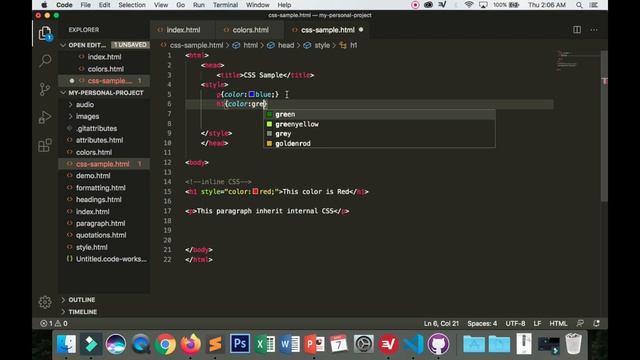The height and width of the screenshot is (360, 640).
Task: Open the Selection menu
Action: tap(132, 5)
